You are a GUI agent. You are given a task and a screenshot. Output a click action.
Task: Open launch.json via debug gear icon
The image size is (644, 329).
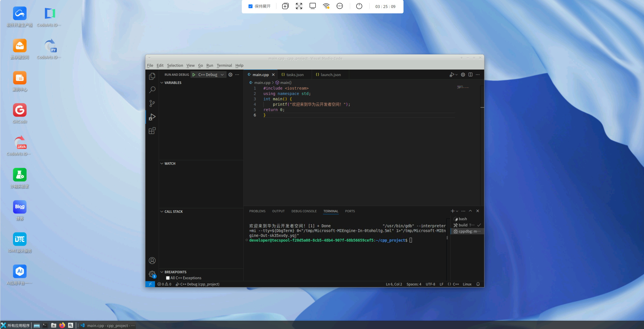[230, 75]
